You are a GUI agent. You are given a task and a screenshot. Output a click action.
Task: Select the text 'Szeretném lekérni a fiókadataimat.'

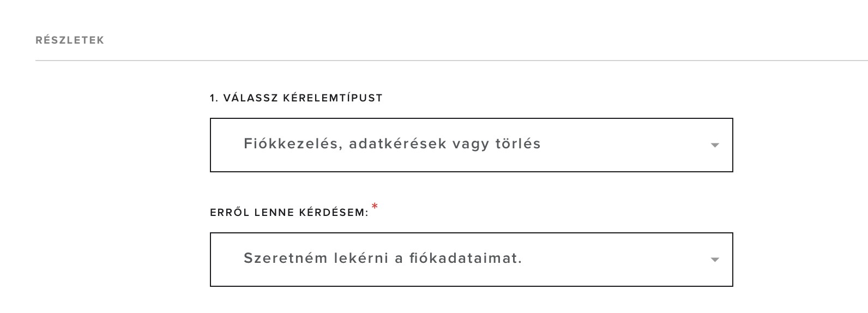click(383, 258)
